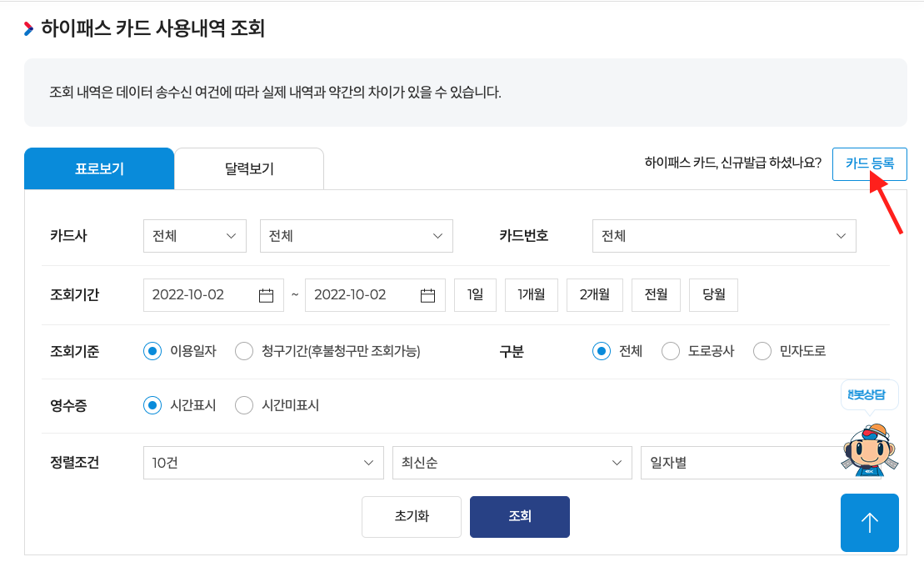
Task: Select the 표로보기 table view tab
Action: pos(99,168)
